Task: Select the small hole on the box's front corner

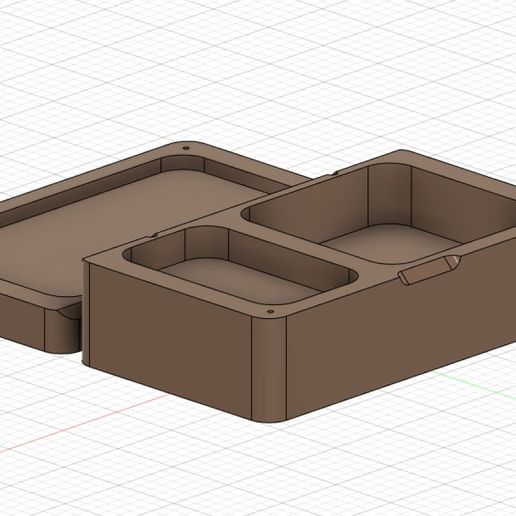Action: point(271,312)
